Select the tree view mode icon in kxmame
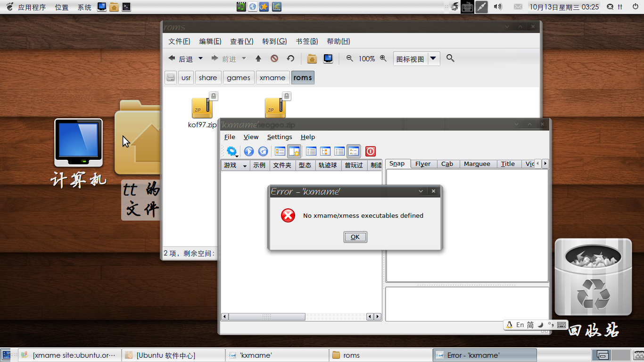Image resolution: width=644 pixels, height=362 pixels. click(325, 151)
